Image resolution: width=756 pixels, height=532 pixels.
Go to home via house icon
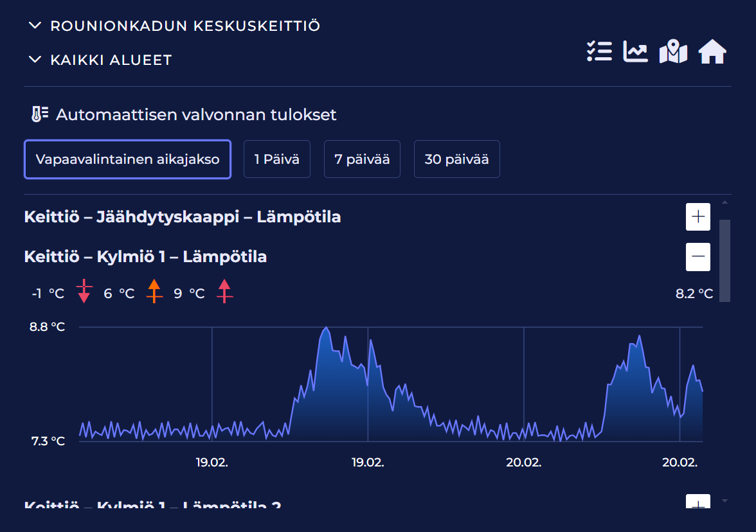pos(712,51)
